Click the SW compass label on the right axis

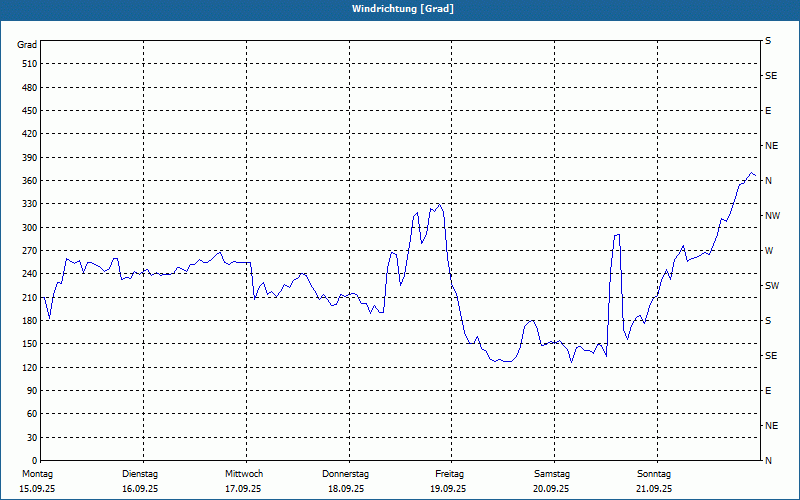tap(772, 286)
